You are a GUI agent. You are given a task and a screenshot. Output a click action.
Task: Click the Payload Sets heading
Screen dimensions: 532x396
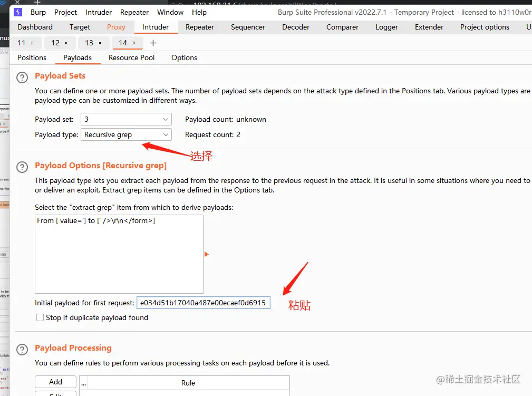(60, 76)
